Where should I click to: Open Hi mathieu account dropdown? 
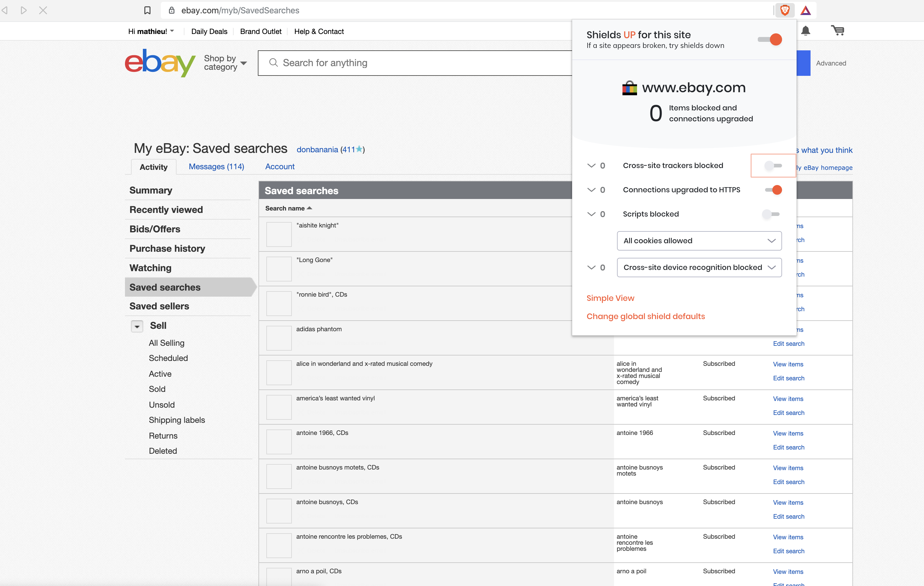(151, 32)
